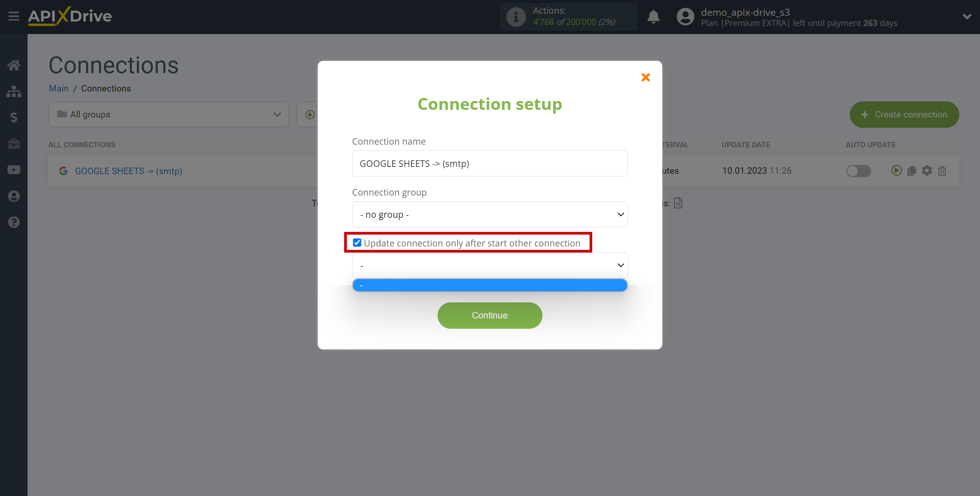Screen dimensions: 980x496
Task: Click the Continue button
Action: pos(490,315)
